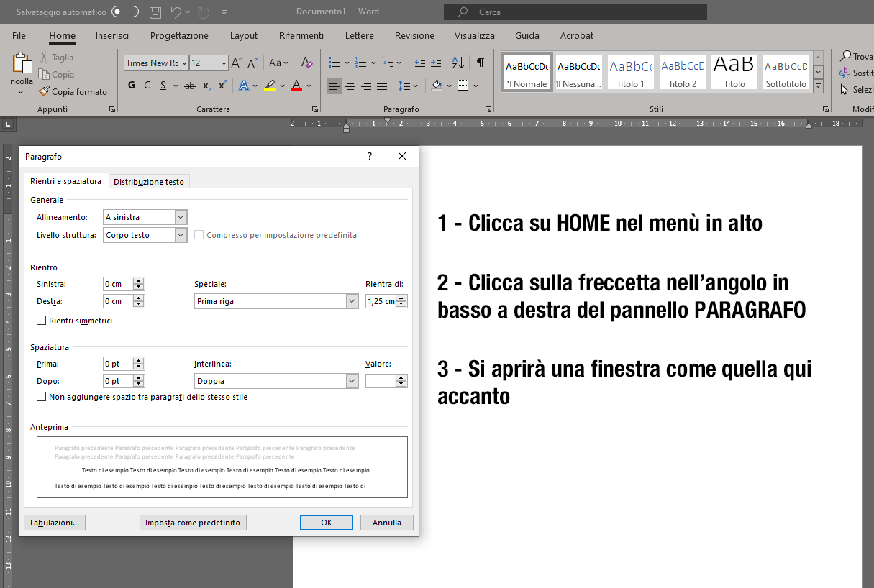Open the Layout ribbon tab
Screen dimensions: 874x588
point(244,35)
